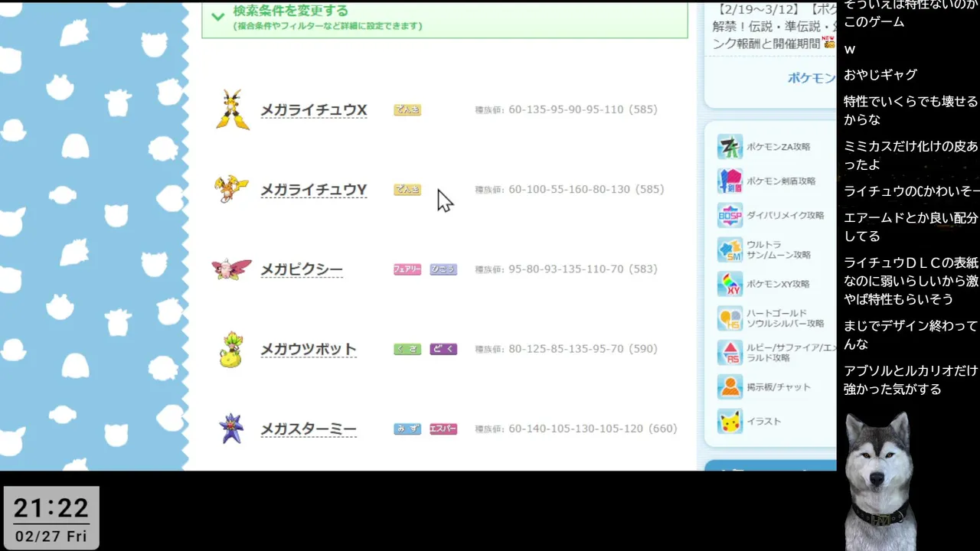The height and width of the screenshot is (551, 980).
Task: Click the Flying type badge for メガピクシー
Action: click(443, 269)
